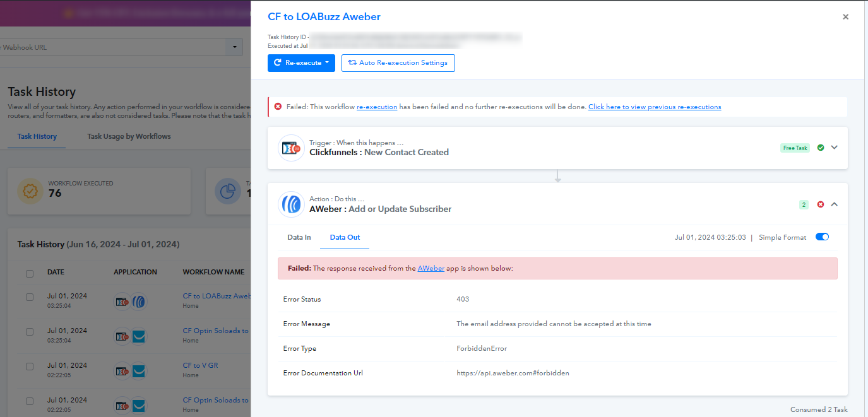Check the 02:22:05 CF Optin Soloads row checkbox
868x417 pixels.
point(30,401)
